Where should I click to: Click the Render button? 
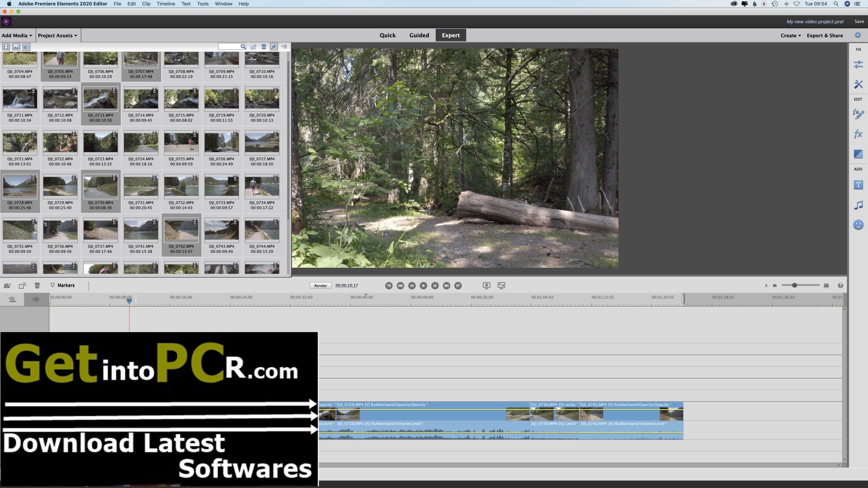(x=320, y=286)
